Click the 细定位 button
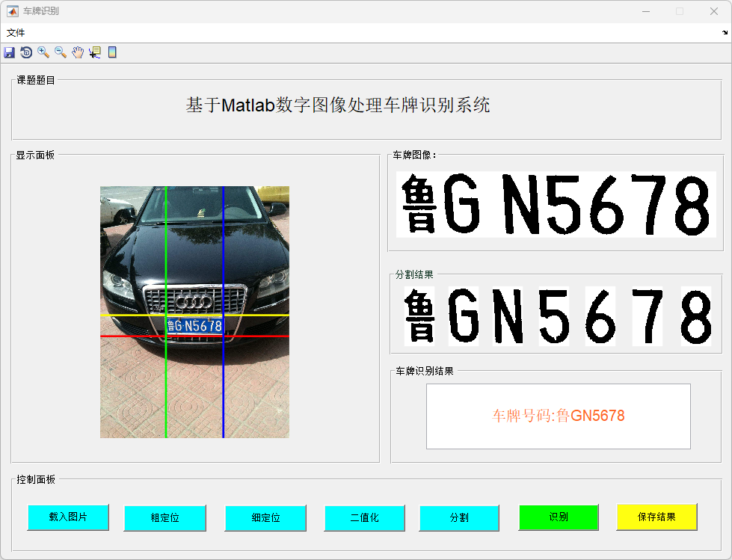732x560 pixels. point(265,517)
